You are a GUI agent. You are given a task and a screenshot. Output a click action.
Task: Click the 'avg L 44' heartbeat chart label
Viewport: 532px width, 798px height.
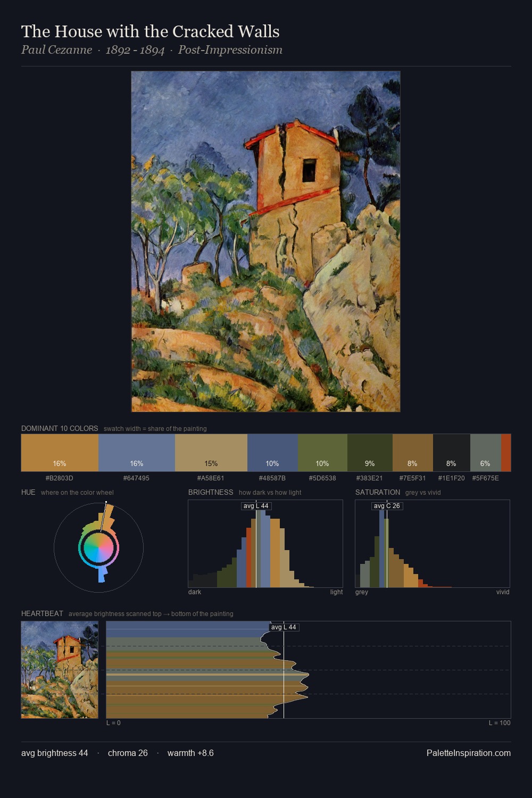click(284, 627)
